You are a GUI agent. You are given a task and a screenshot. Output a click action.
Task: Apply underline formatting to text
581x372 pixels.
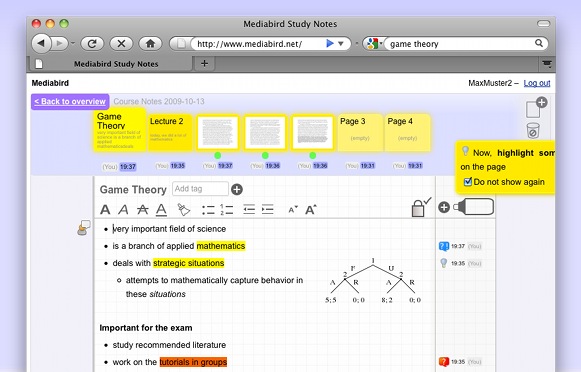(x=161, y=210)
